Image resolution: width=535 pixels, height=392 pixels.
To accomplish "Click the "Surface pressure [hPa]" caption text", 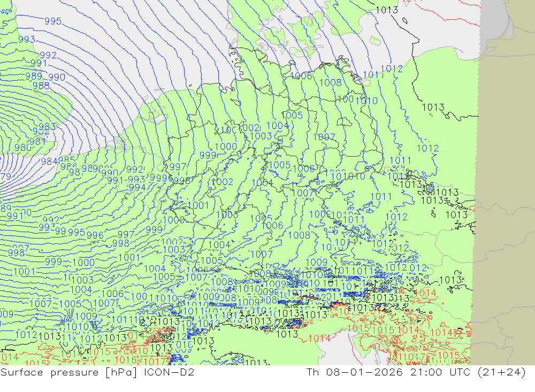I will pyautogui.click(x=68, y=372).
